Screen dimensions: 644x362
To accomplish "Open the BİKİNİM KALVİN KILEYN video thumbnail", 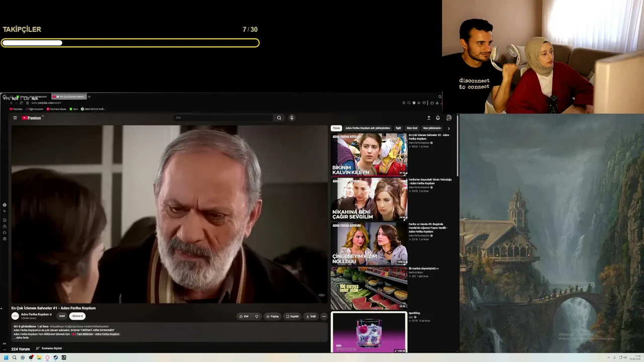I will (369, 154).
